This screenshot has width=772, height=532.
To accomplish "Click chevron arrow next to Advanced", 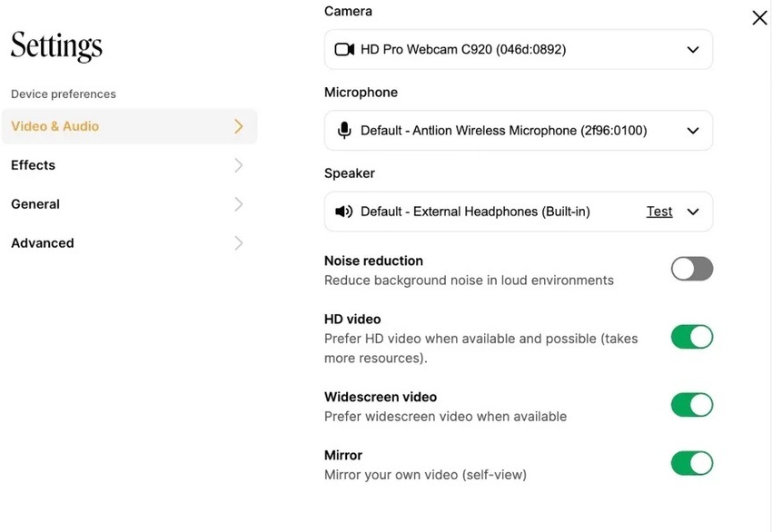I will tap(238, 243).
